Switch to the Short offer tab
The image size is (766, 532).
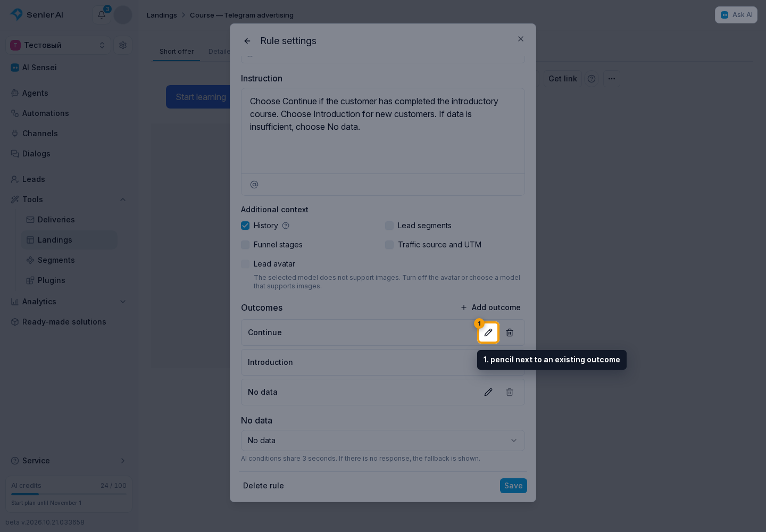click(x=177, y=52)
